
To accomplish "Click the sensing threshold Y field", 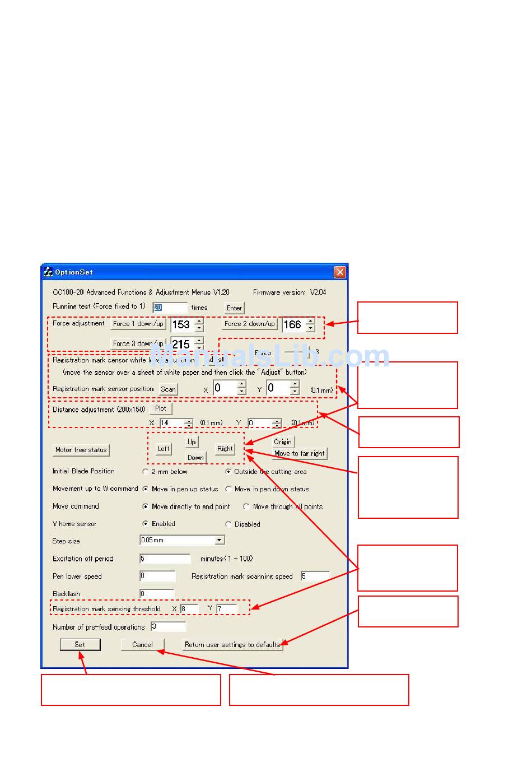I will pyautogui.click(x=227, y=609).
